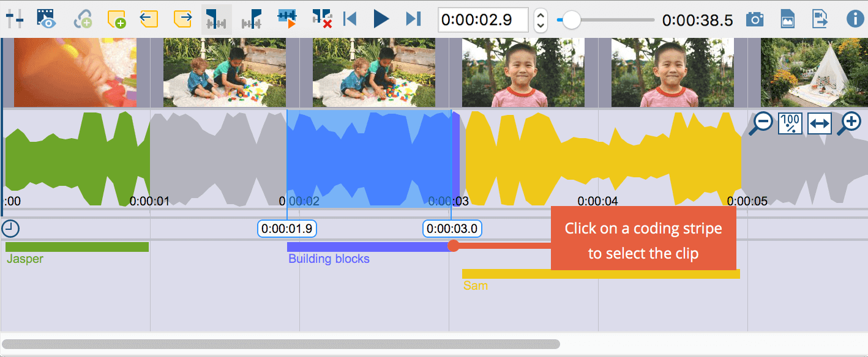Increase time with the stepper up arrow
868x357 pixels.
click(541, 15)
